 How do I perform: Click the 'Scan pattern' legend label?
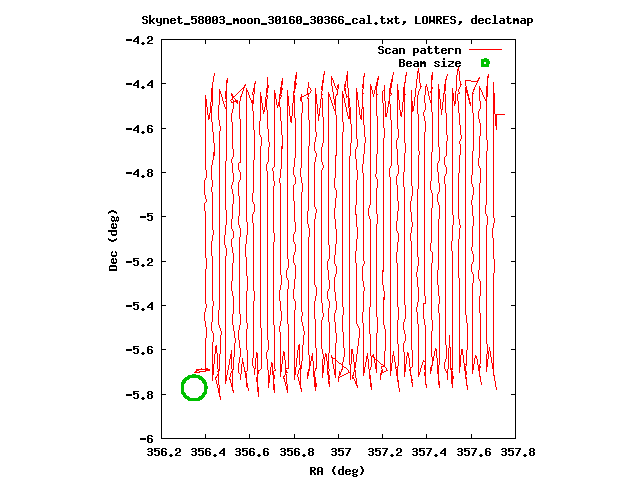coord(419,50)
